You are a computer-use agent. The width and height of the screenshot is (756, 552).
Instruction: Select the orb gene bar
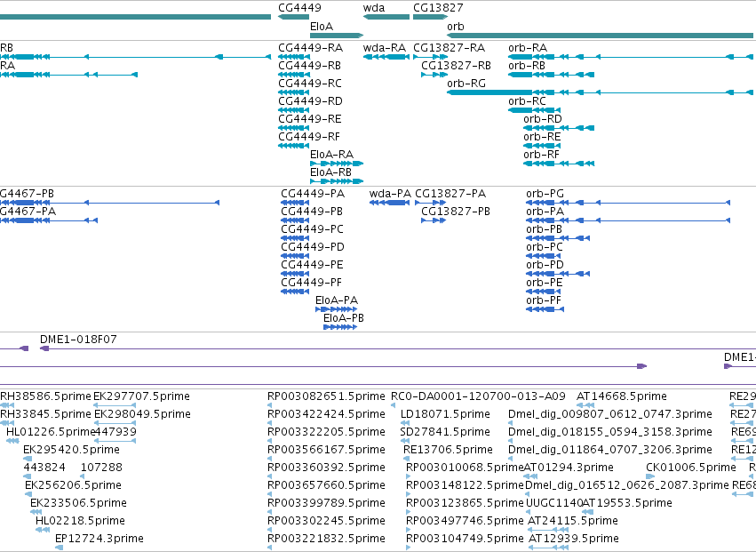(x=601, y=36)
